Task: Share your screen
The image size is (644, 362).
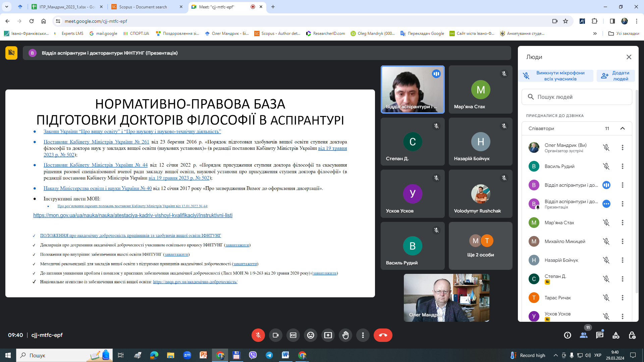Action: coord(328,335)
